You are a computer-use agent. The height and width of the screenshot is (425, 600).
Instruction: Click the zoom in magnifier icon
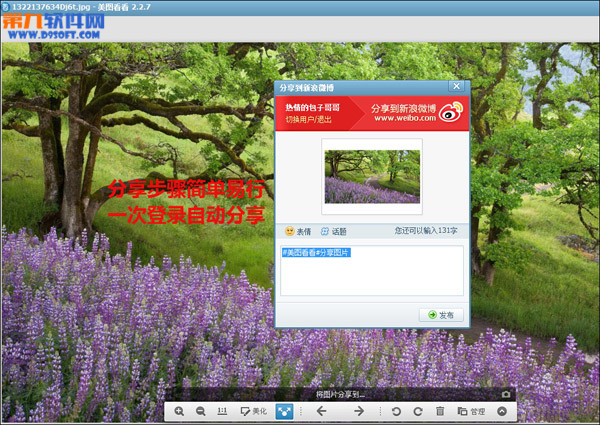coord(179,411)
